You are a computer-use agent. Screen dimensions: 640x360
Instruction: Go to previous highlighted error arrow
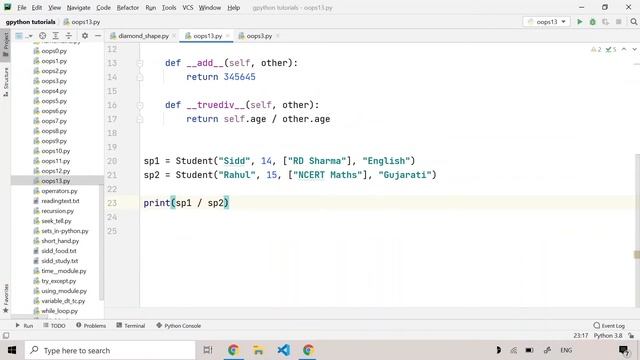click(x=624, y=49)
